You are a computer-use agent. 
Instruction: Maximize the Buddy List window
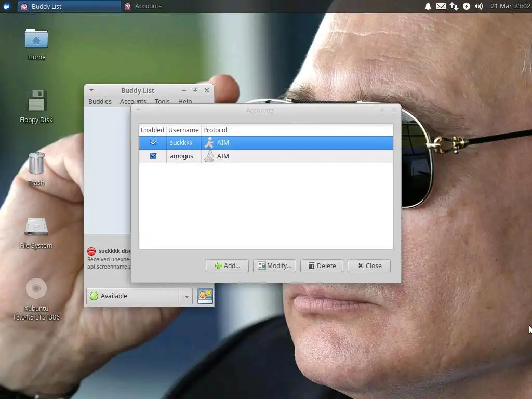pyautogui.click(x=195, y=90)
